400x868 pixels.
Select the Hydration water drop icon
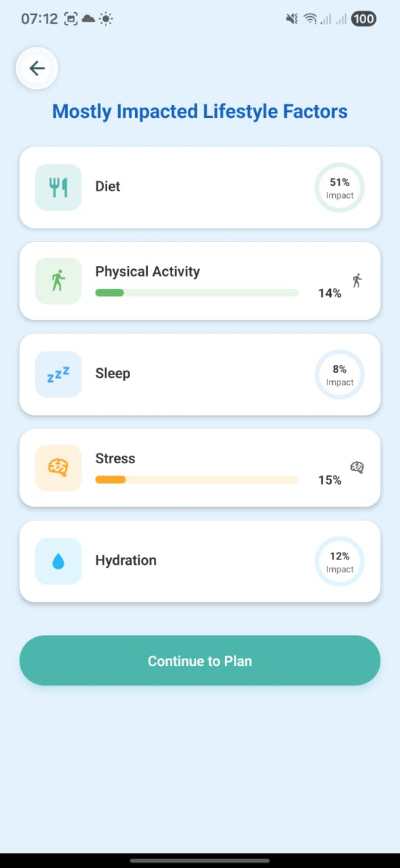pyautogui.click(x=58, y=561)
